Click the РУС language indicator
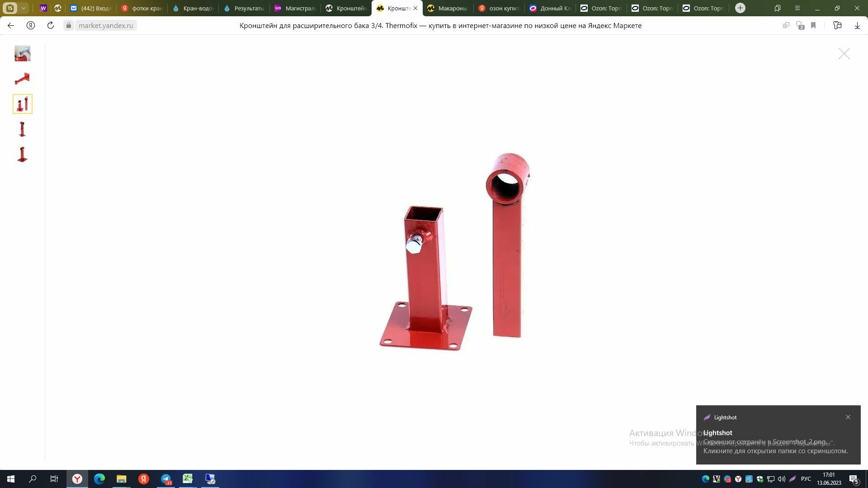Image resolution: width=868 pixels, height=488 pixels. point(806,479)
